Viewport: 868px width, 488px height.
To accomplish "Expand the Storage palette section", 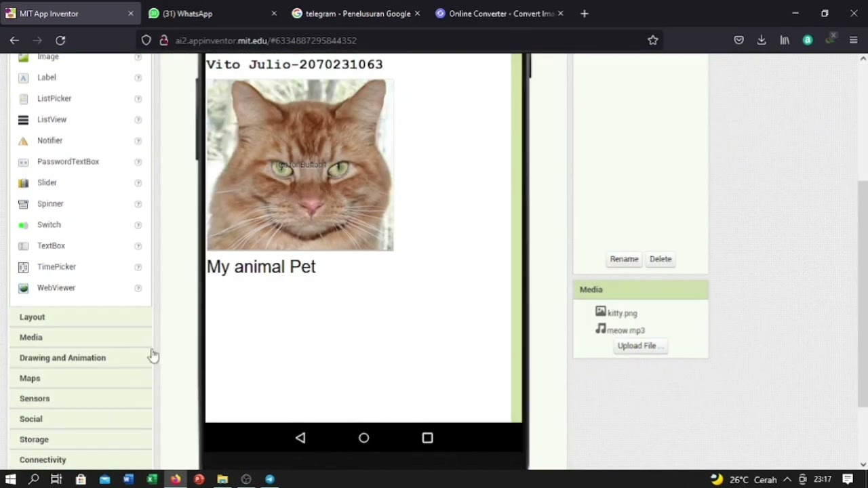I will pos(81,439).
